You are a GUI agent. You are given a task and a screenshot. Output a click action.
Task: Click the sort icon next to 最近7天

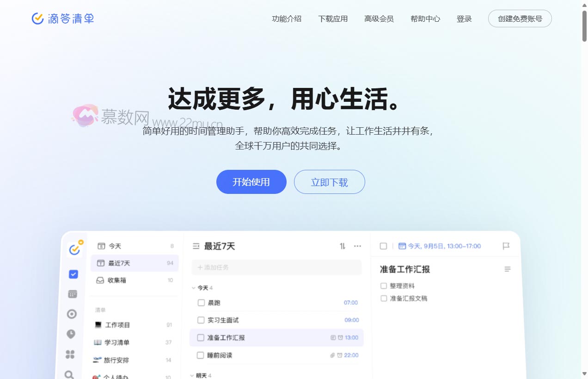pyautogui.click(x=343, y=246)
